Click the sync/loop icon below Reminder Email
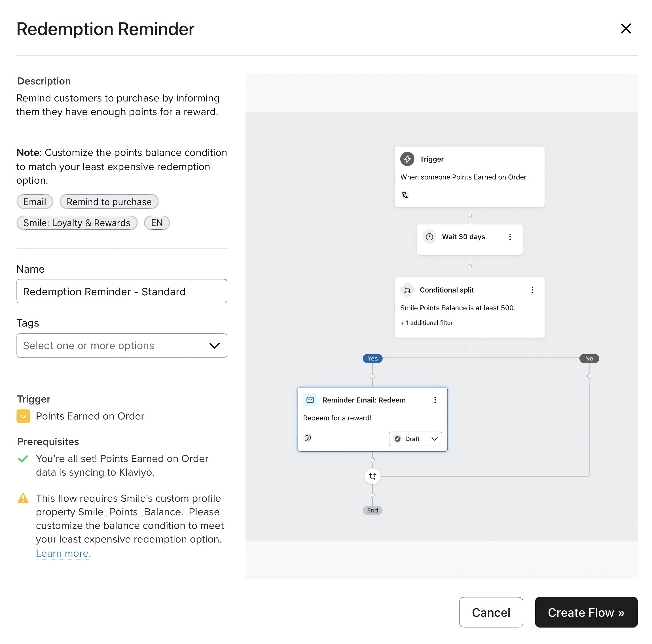 click(x=372, y=476)
